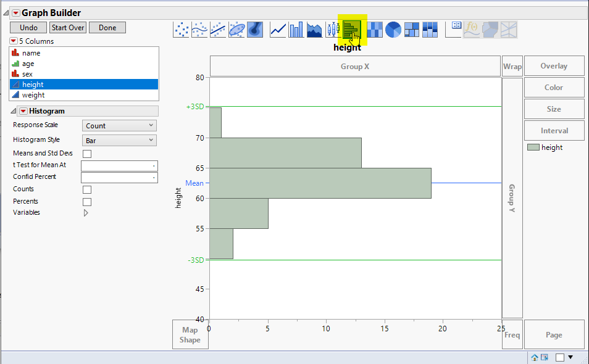
Task: Click the Wrap drop zone
Action: click(512, 67)
